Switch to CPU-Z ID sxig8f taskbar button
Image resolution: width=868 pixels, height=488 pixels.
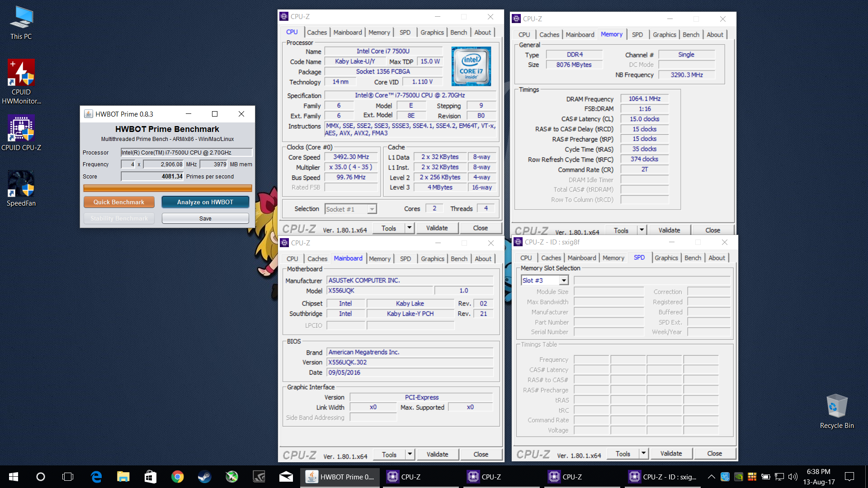(663, 477)
